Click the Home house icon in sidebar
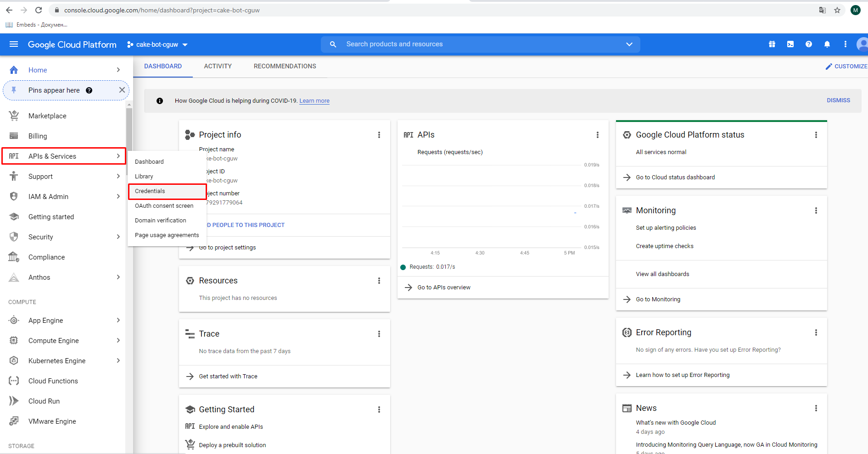The width and height of the screenshot is (868, 454). 14,70
